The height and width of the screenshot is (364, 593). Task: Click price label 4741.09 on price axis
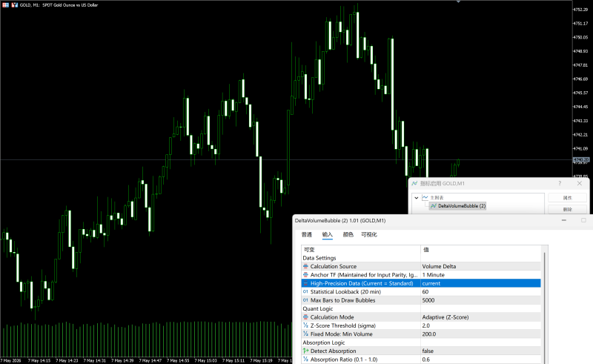tap(581, 148)
